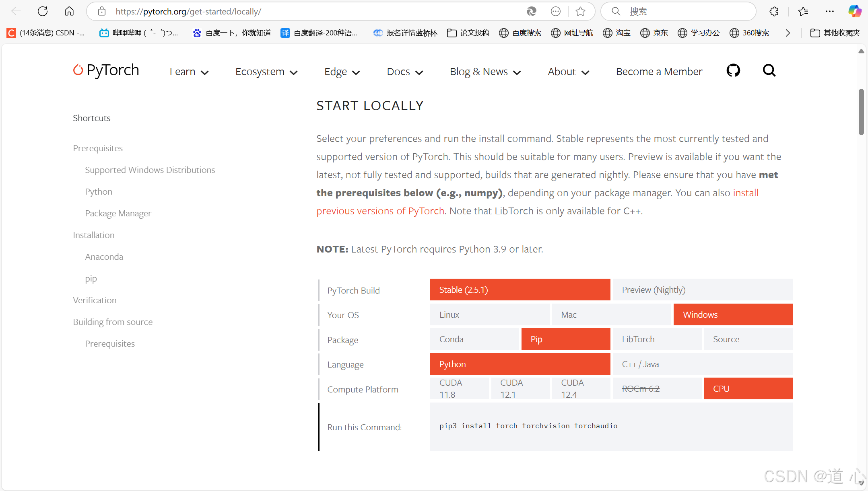Screen dimensions: 868x491
Task: Add this page to favorites star
Action: pos(580,11)
